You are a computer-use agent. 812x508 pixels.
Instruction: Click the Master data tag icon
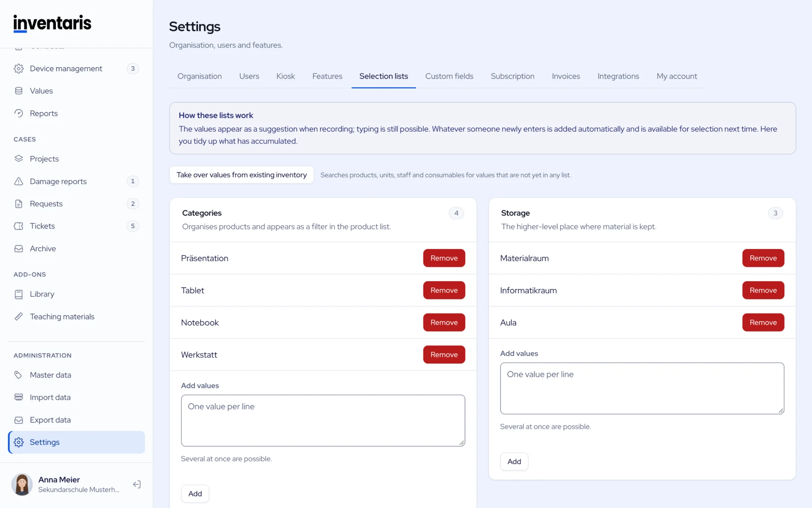point(19,375)
